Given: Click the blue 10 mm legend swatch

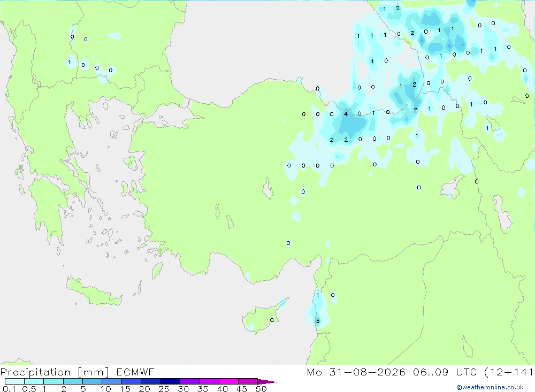Looking at the screenshot, I should [x=112, y=381].
